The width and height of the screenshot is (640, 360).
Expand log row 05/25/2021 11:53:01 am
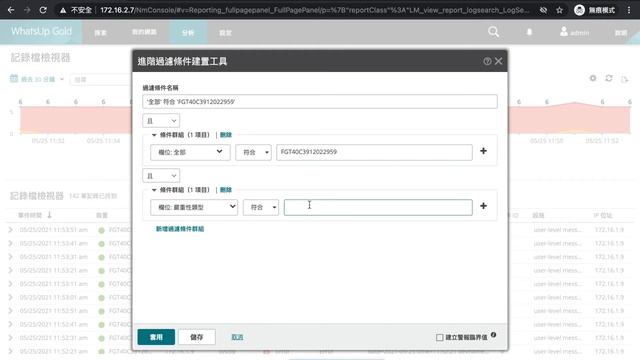(x=11, y=297)
